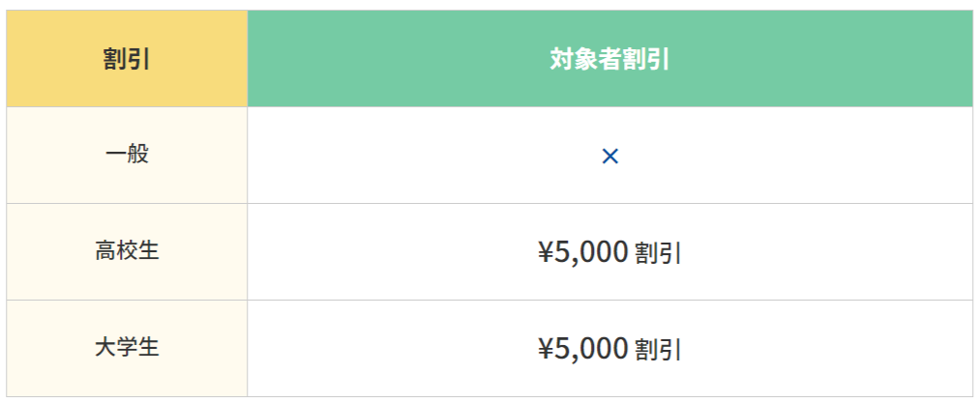Click the green 対象者割引 column header
The width and height of the screenshot is (980, 403).
click(609, 59)
